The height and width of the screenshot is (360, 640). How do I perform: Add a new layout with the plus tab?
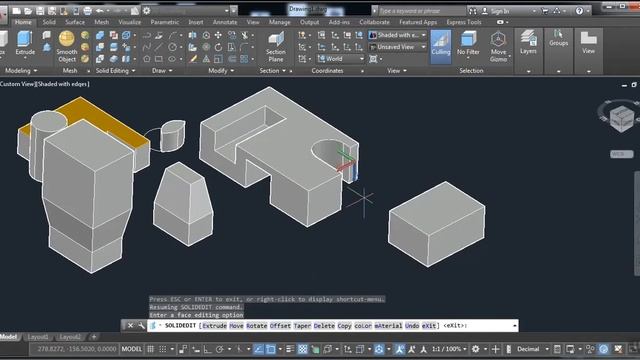pyautogui.click(x=93, y=337)
